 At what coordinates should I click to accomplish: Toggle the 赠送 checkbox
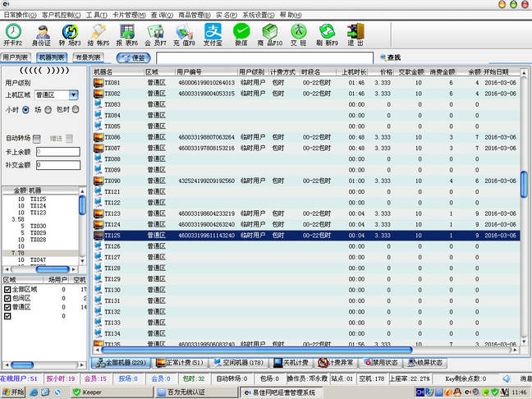(69, 139)
